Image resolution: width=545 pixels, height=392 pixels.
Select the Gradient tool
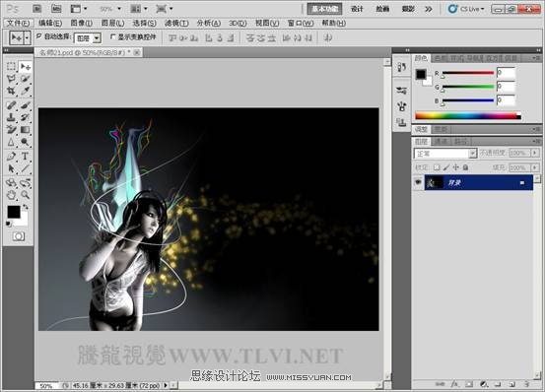point(25,130)
